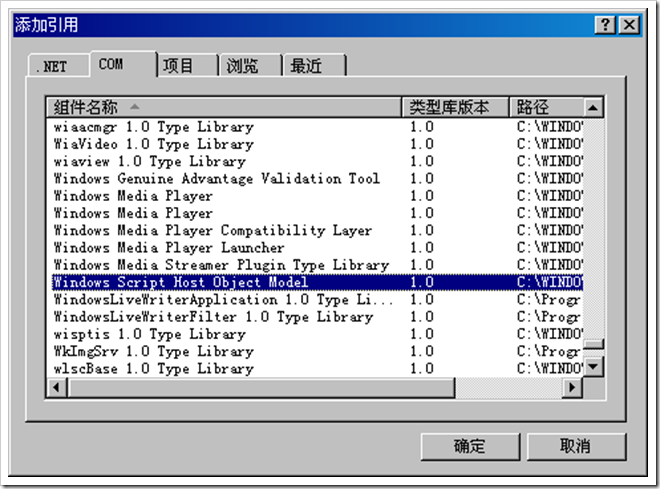Click the horizontal scrollbar thumb
This screenshot has width=660, height=489.
[261, 387]
